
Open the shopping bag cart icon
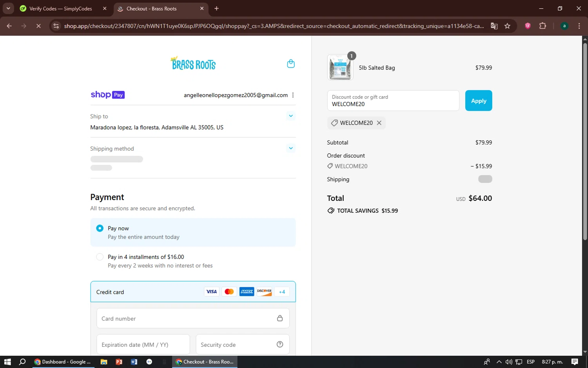point(291,64)
